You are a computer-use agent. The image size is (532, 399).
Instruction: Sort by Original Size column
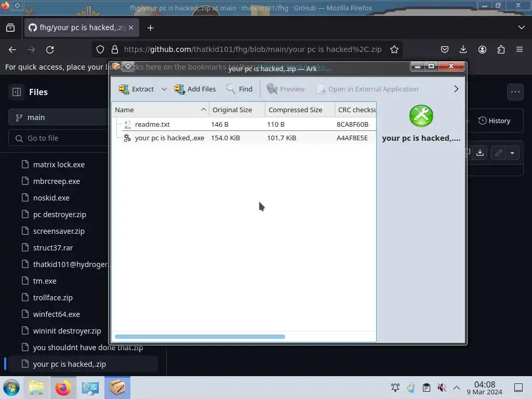237,110
